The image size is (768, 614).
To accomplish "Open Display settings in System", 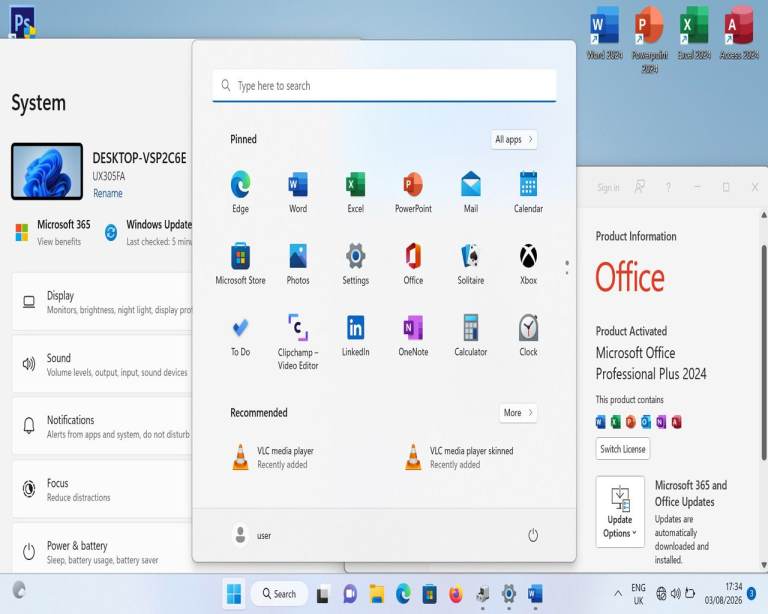I will tap(103, 302).
